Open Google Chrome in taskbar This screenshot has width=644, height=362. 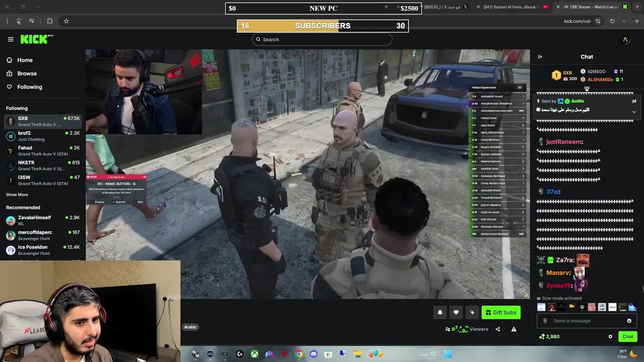[x=299, y=354]
